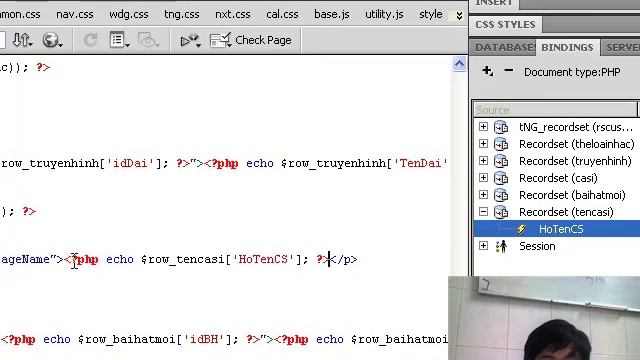Select the BINDINGS panel tab

click(567, 47)
